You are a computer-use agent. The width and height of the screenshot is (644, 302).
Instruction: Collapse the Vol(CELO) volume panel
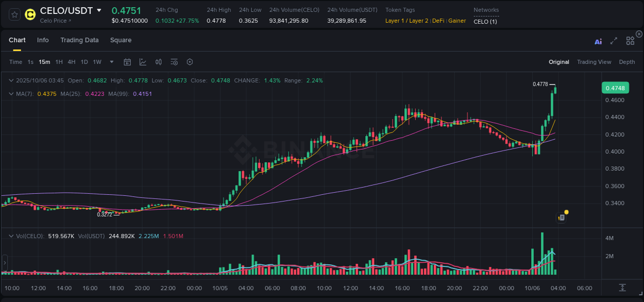10,236
